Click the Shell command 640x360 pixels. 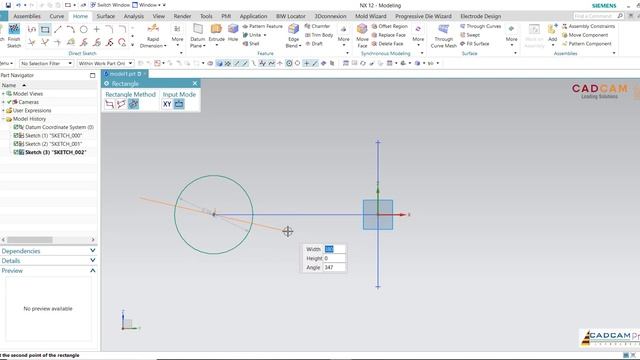tap(251, 44)
